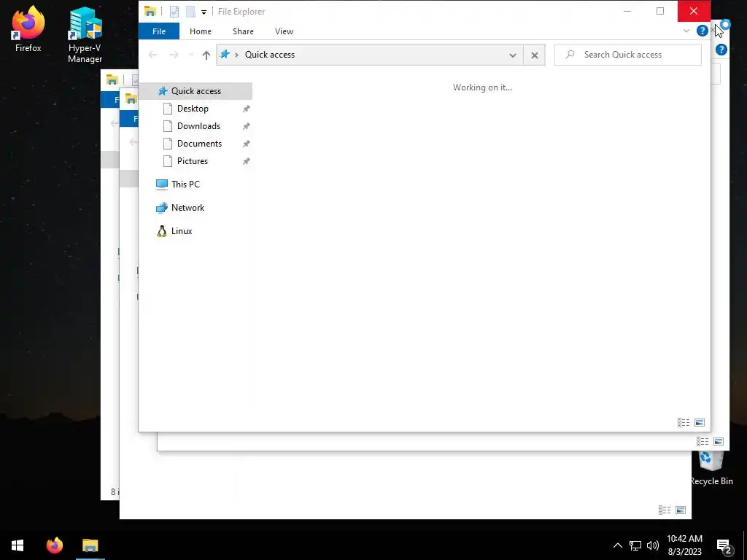Open the clock showing 10:42 AM
747x560 pixels.
[x=684, y=545]
